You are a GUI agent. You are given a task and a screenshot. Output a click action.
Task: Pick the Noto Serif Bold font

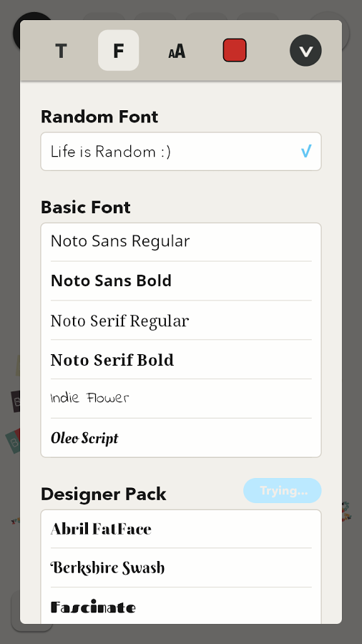pyautogui.click(x=181, y=360)
